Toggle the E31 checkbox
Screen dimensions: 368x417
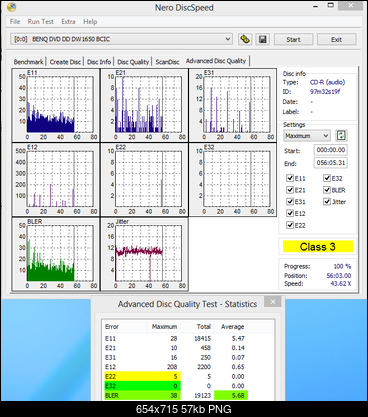(x=290, y=201)
